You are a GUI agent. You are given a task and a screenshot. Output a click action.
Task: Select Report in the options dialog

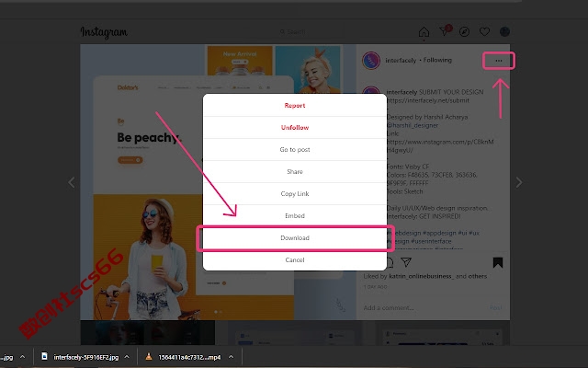[x=295, y=105]
